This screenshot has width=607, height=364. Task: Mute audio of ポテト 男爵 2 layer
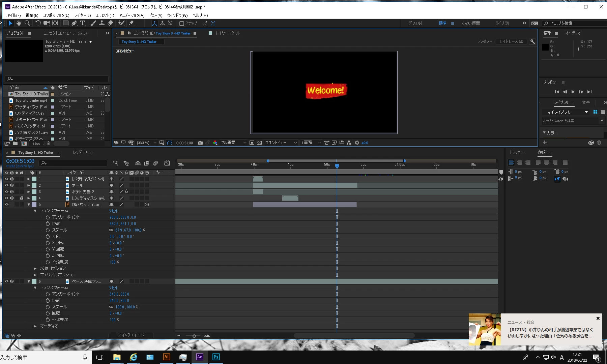12,192
